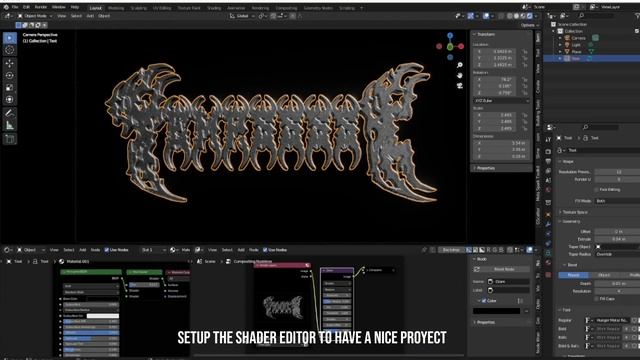640x360 pixels.
Task: Click the Extrude value field
Action: [x=617, y=239]
